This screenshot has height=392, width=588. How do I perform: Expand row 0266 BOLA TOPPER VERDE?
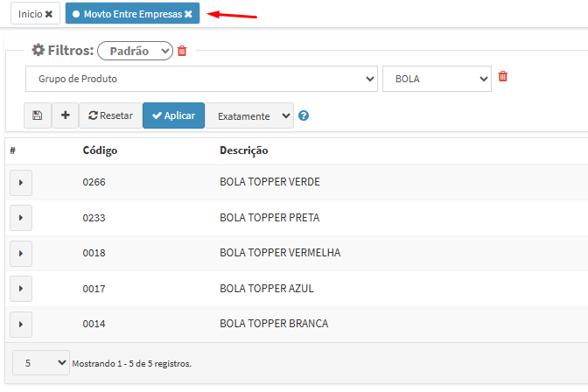click(21, 182)
